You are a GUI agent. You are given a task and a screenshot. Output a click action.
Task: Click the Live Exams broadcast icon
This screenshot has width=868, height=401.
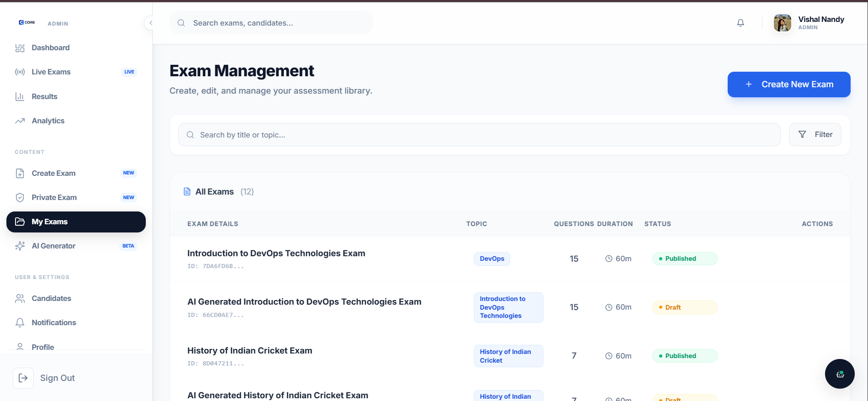pos(20,72)
